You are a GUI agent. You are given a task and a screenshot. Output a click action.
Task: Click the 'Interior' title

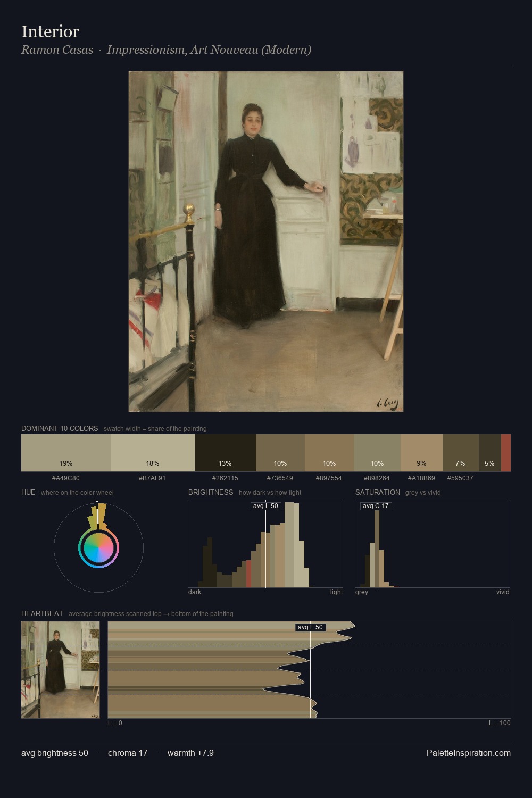click(50, 31)
